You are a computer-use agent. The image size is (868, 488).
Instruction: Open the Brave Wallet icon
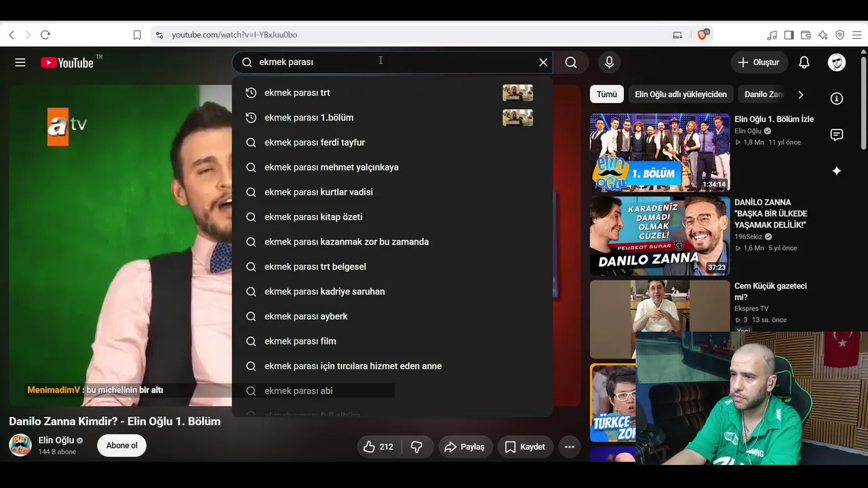[806, 35]
